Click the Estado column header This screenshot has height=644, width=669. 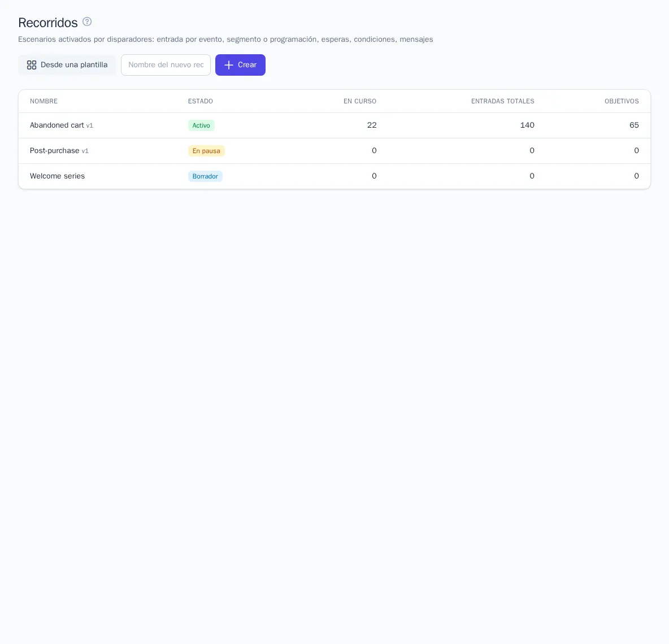(x=201, y=101)
